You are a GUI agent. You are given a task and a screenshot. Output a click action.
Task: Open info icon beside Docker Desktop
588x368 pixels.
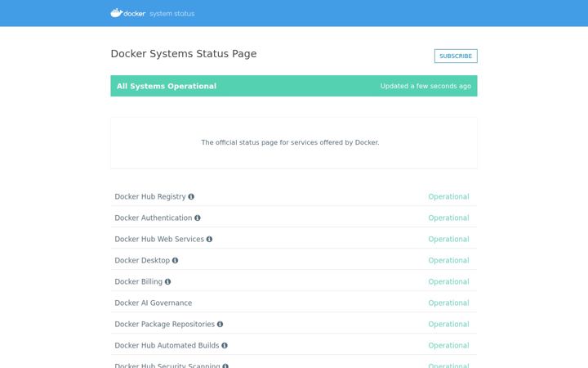click(x=175, y=260)
